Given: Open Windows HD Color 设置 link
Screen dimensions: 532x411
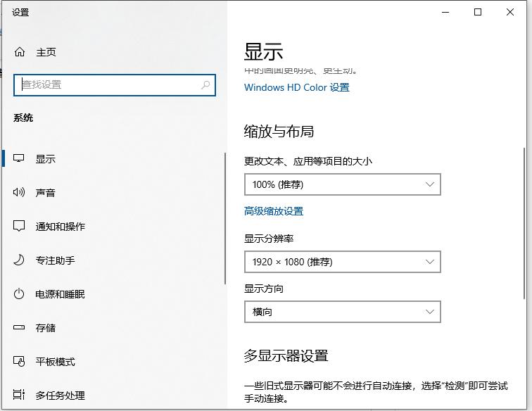Looking at the screenshot, I should (x=297, y=87).
